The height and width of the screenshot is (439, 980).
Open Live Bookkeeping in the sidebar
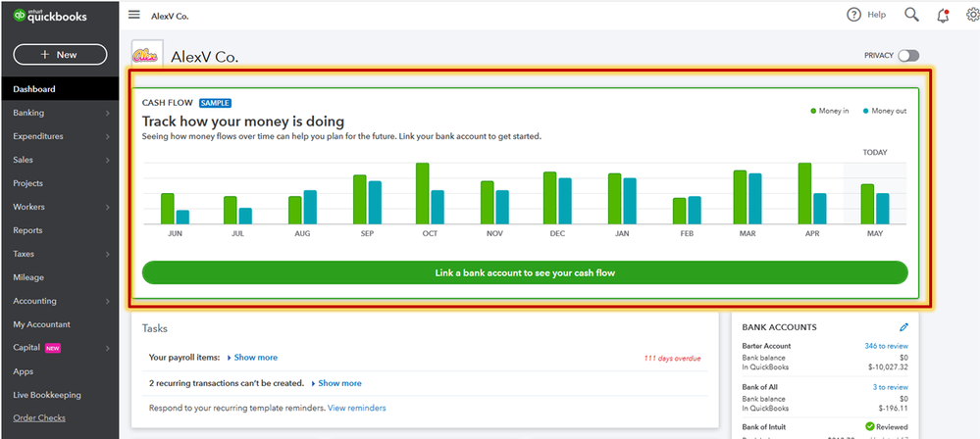point(47,395)
